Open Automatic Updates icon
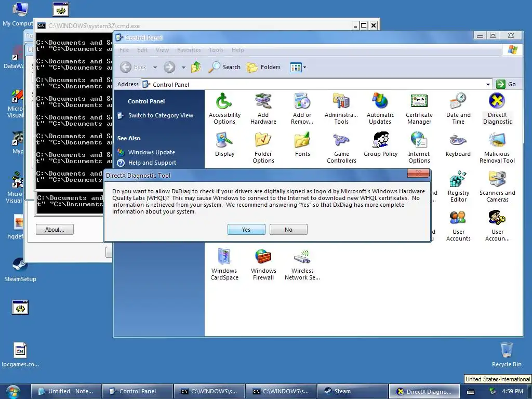The height and width of the screenshot is (399, 532). [380, 109]
